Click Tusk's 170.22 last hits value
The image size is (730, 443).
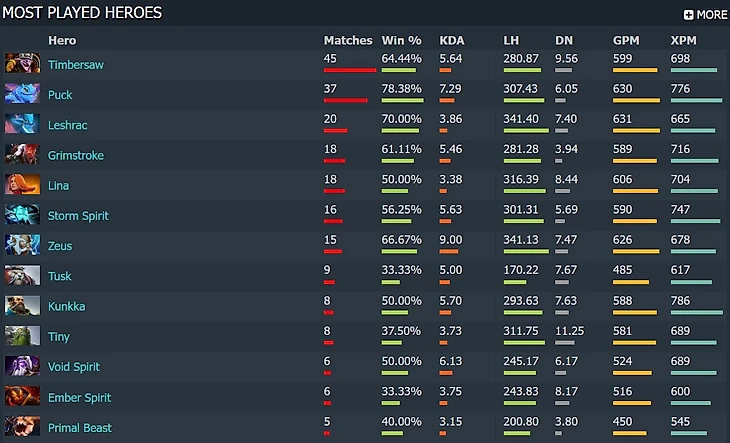(x=521, y=270)
